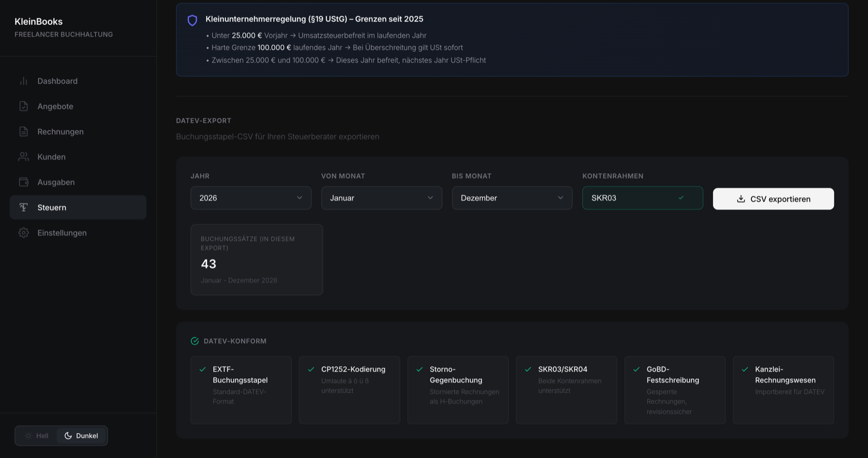Click the download icon on CSV exportieren
868x458 pixels.
point(741,199)
